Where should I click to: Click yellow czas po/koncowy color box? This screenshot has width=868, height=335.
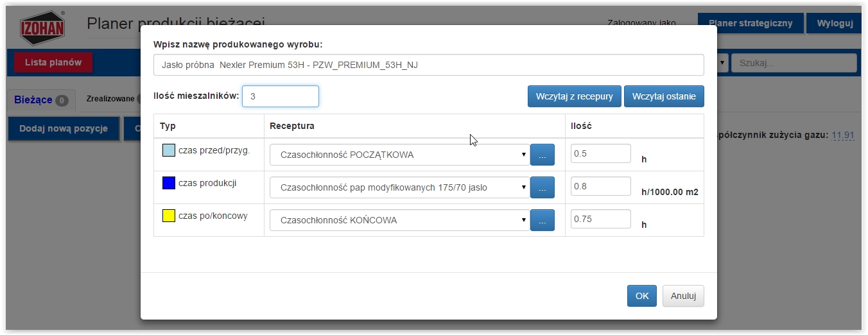pos(169,216)
